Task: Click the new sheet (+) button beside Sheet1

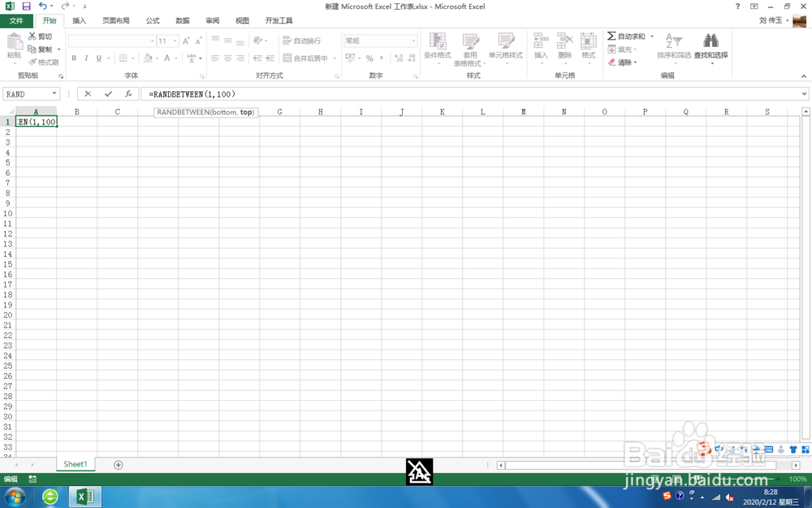Action: [119, 464]
